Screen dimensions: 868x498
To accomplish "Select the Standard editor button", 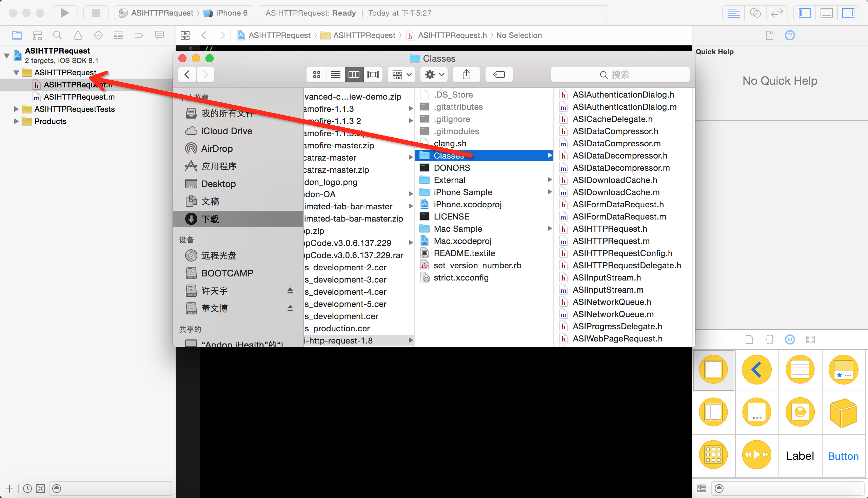I will pyautogui.click(x=733, y=13).
